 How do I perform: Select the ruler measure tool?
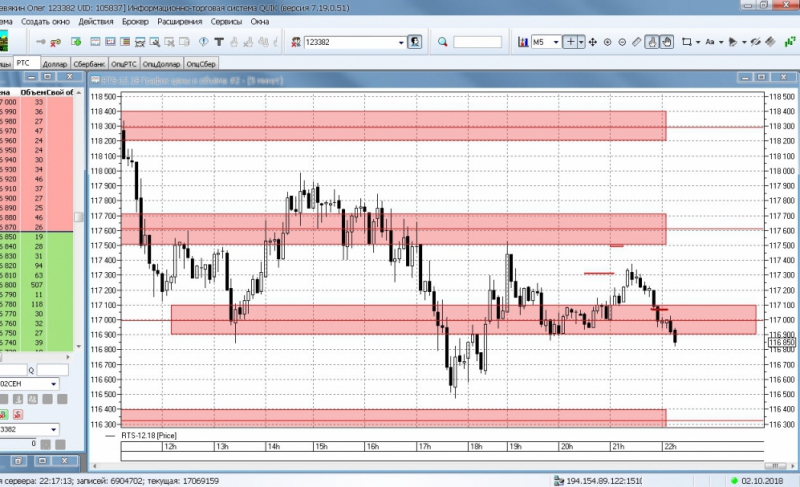tap(637, 42)
